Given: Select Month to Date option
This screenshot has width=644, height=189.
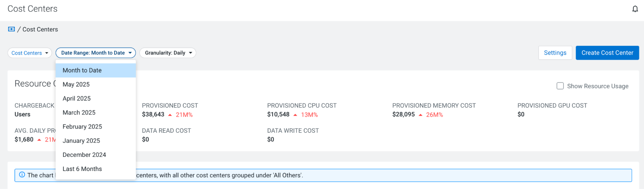Looking at the screenshot, I should (96, 70).
